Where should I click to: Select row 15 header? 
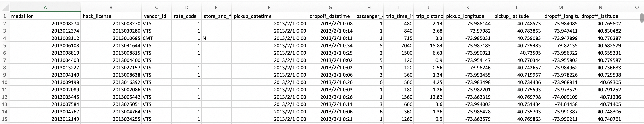tap(5, 119)
